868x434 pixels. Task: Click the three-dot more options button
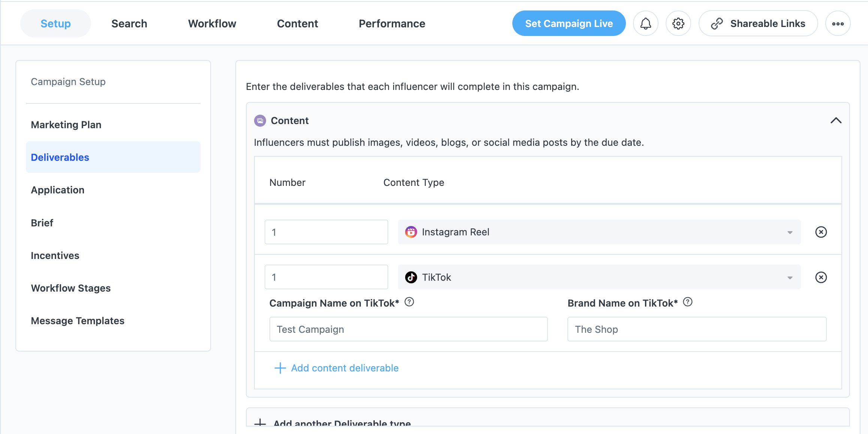click(x=838, y=24)
